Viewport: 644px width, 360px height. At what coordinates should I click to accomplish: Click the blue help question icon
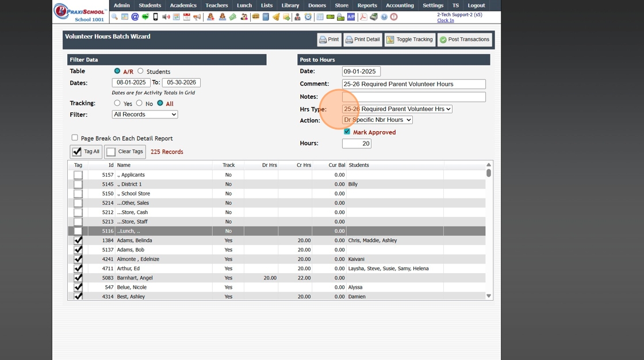click(x=384, y=17)
